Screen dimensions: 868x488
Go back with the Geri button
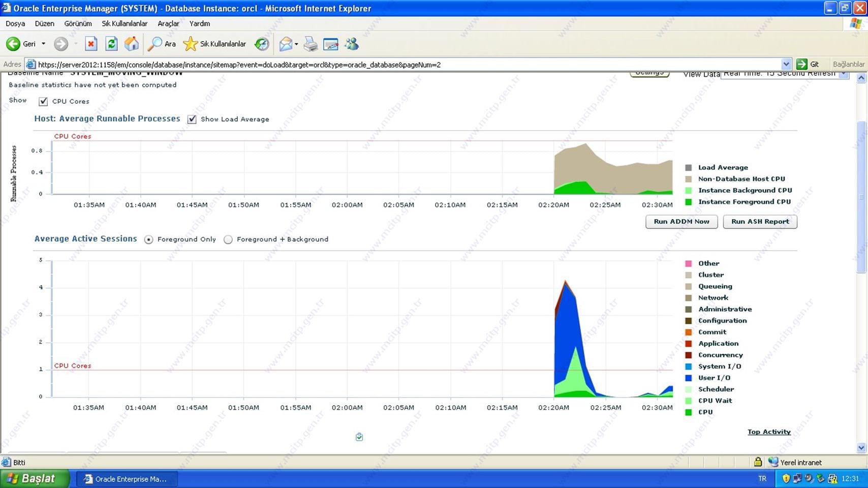tap(21, 44)
